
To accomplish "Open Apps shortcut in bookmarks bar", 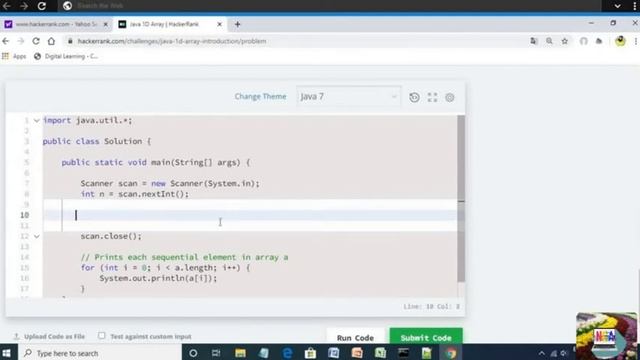I will pos(14,56).
